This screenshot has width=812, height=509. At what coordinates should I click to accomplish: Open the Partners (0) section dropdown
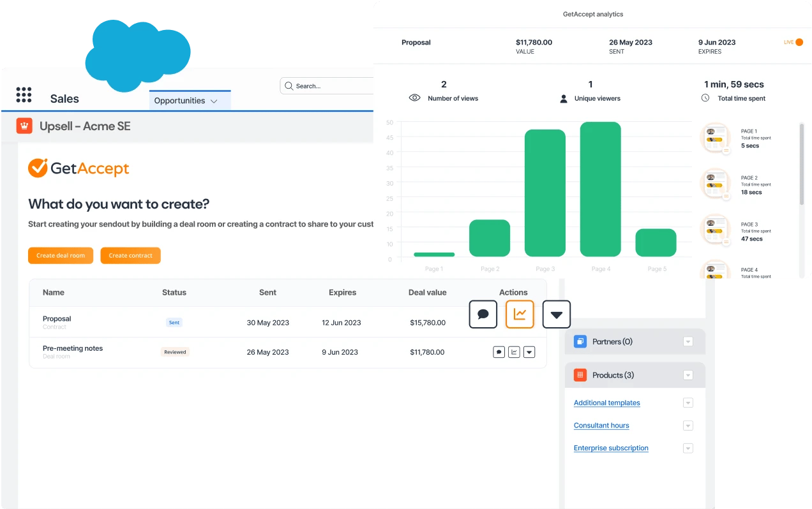(688, 341)
